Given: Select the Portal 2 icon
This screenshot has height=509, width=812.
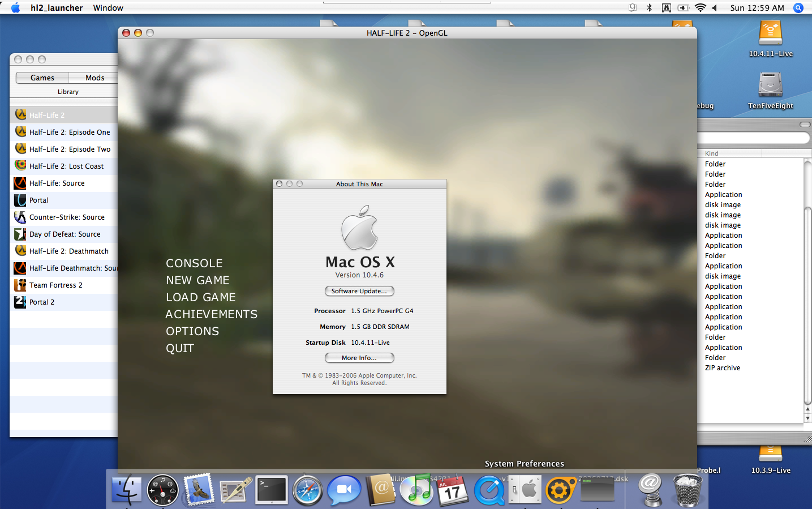Looking at the screenshot, I should coord(20,302).
